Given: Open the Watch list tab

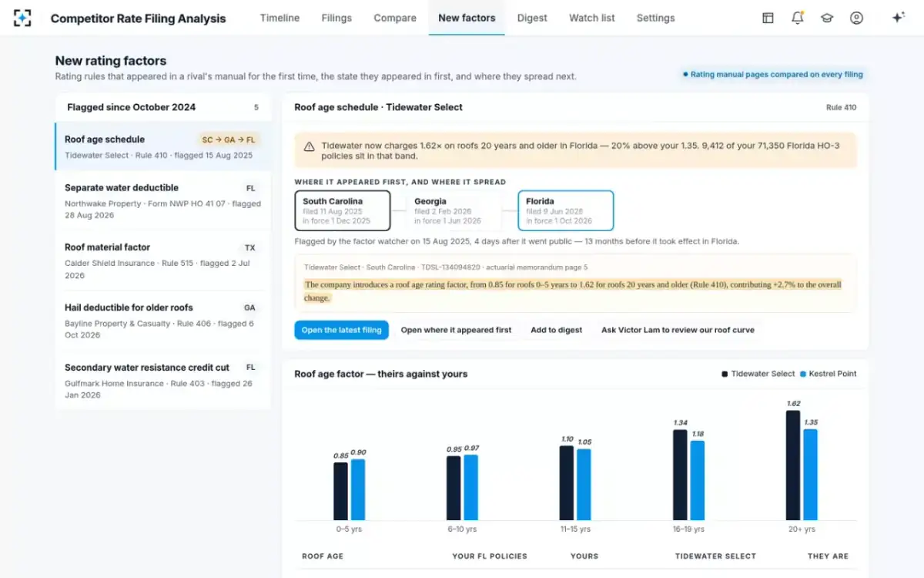Looking at the screenshot, I should point(592,18).
